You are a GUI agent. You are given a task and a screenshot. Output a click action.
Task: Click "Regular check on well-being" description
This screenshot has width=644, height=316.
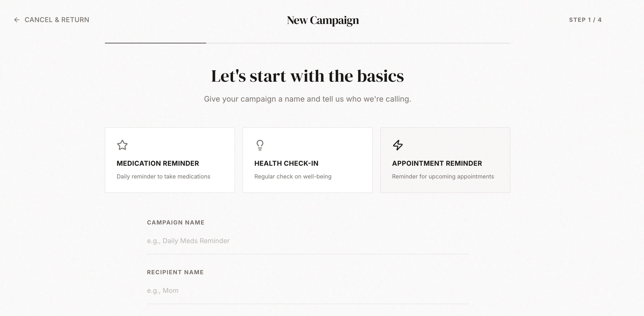click(293, 177)
